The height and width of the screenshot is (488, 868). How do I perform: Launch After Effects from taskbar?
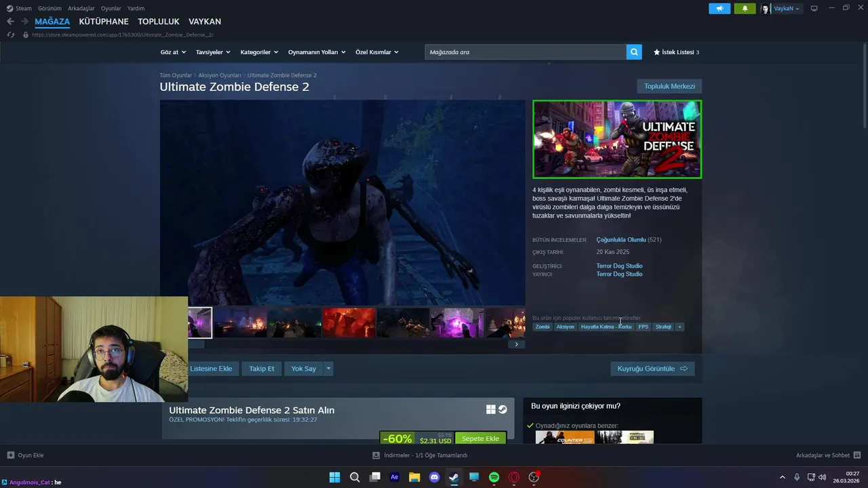tap(395, 477)
